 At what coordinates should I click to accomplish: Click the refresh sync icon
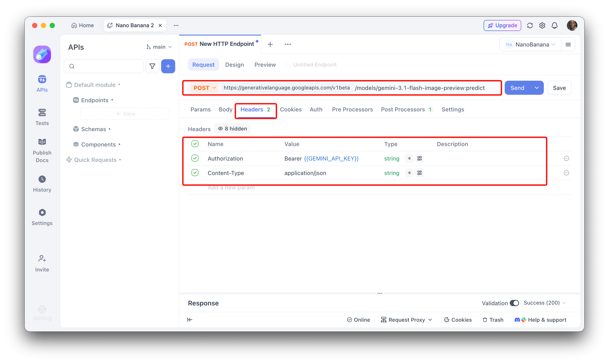click(x=530, y=26)
